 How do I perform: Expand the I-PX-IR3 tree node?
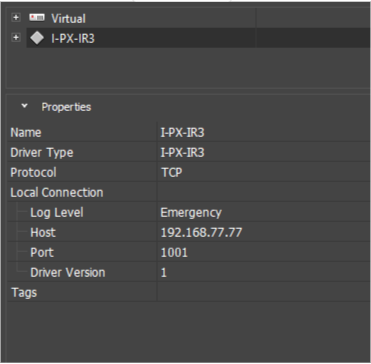point(16,38)
